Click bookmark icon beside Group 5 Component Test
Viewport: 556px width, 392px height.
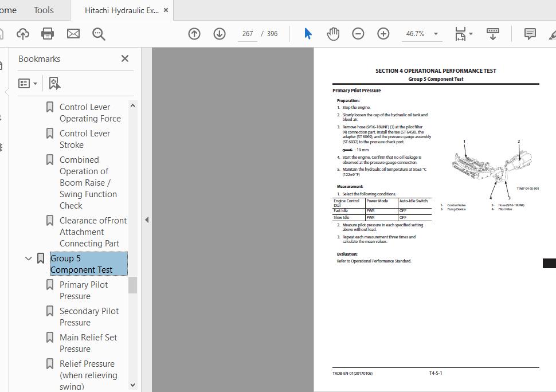[41, 258]
